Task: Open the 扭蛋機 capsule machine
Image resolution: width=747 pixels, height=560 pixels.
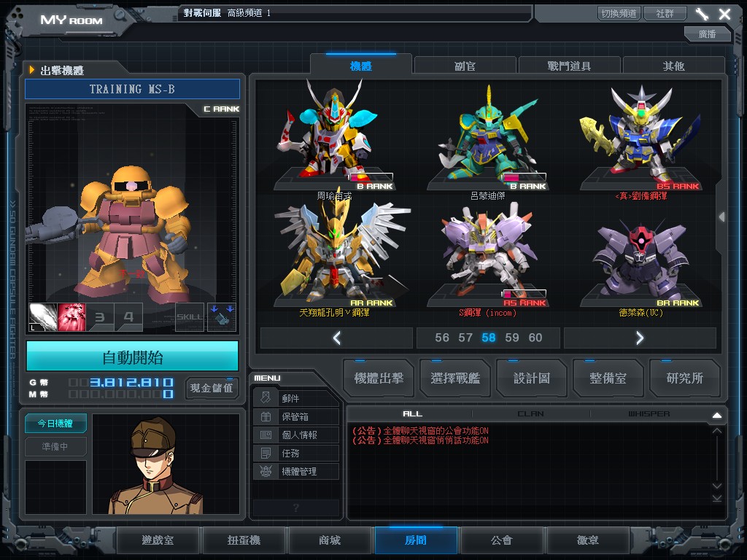Action: (x=244, y=540)
